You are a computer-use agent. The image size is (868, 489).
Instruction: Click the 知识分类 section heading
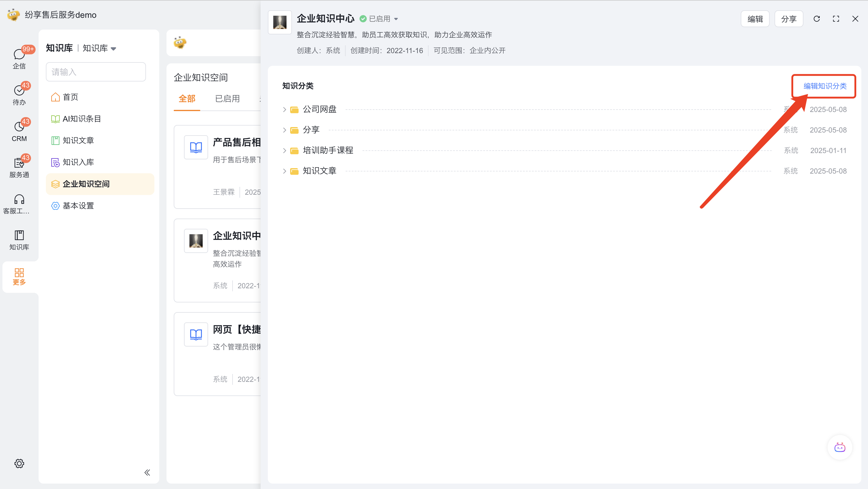pos(298,86)
